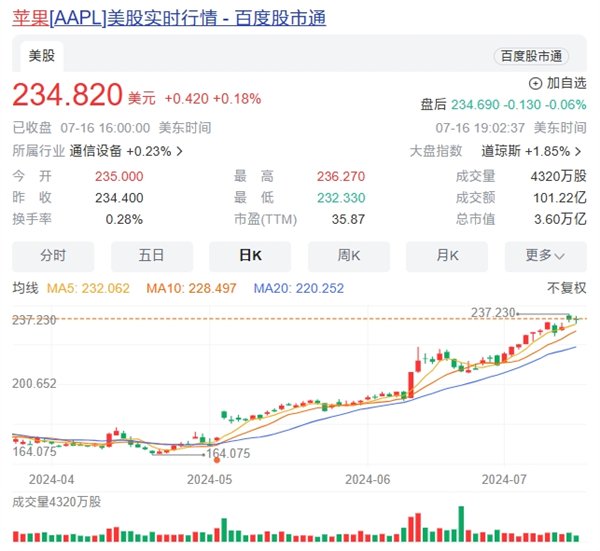
Task: Click the orange low-point marker at 164.075
Action: coord(217,460)
